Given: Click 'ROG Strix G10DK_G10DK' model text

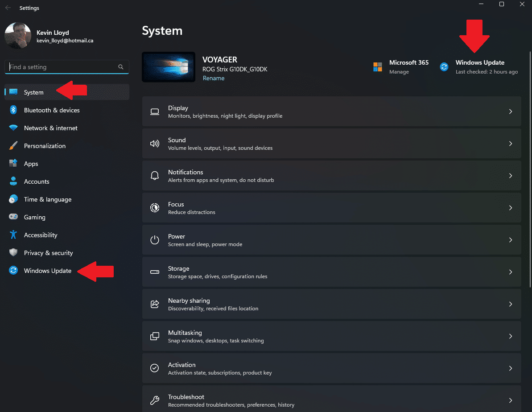Looking at the screenshot, I should click(x=235, y=69).
